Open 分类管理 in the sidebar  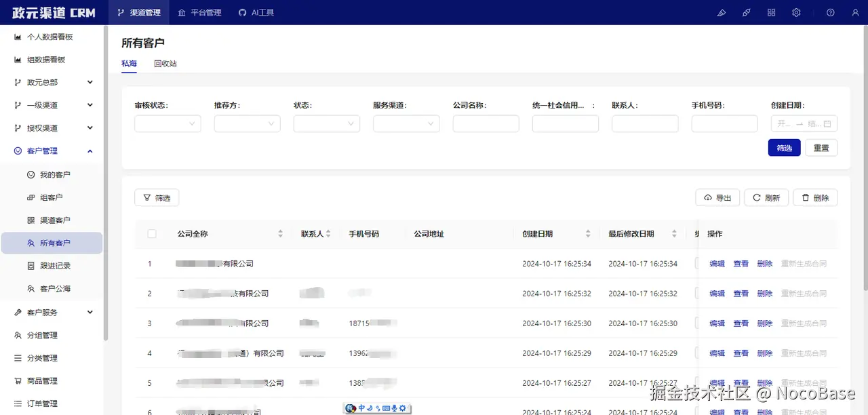pos(52,358)
